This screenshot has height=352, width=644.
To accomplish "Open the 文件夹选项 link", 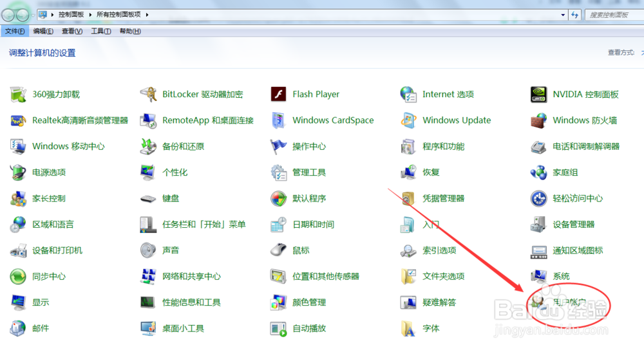I will coord(443,277).
